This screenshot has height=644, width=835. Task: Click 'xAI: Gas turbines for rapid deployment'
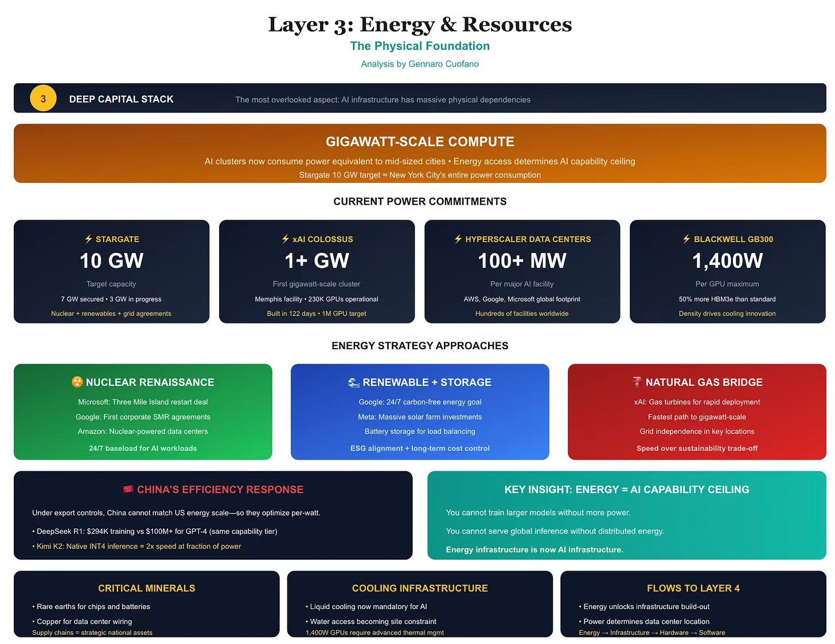click(x=697, y=402)
